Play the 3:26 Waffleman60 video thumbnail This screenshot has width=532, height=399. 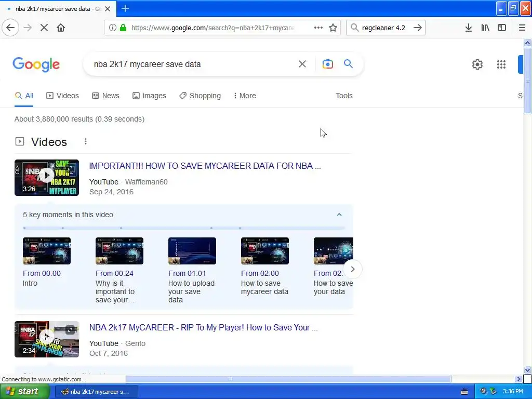coord(47,178)
